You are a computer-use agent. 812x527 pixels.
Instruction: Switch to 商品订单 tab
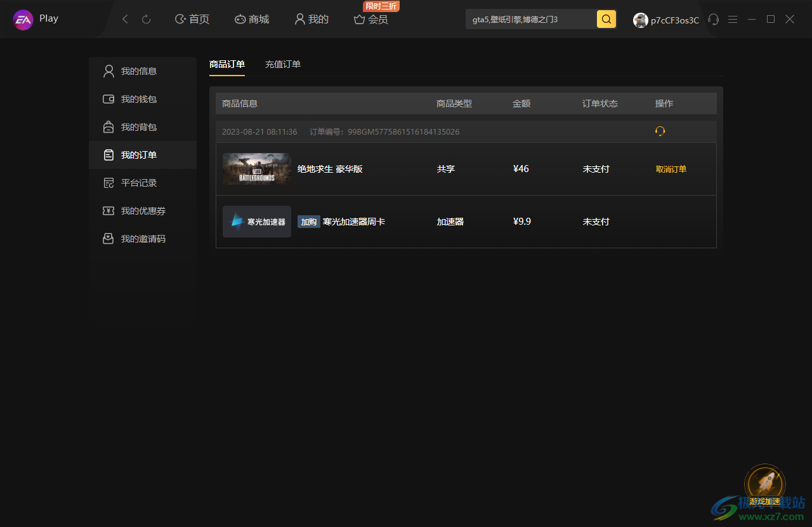[x=227, y=64]
